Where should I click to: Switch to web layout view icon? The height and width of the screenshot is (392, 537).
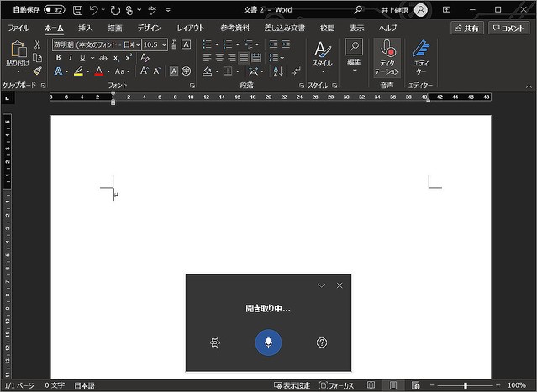416,385
